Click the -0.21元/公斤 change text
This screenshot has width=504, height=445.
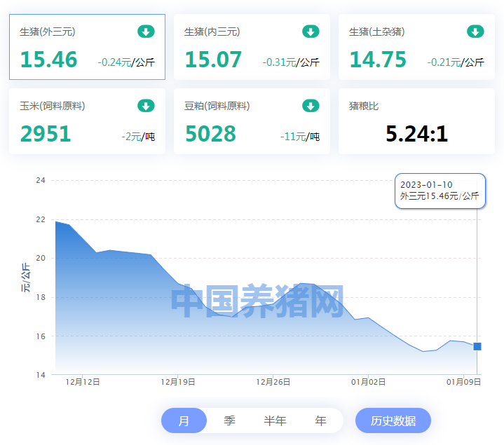point(456,62)
